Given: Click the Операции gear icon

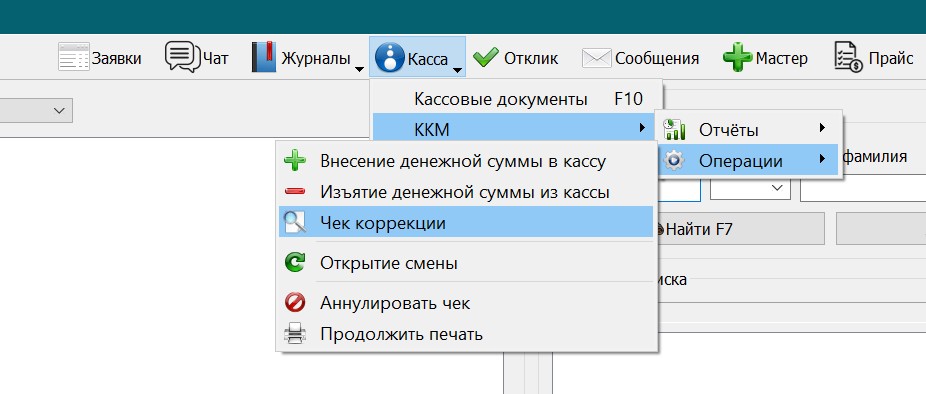Looking at the screenshot, I should [x=674, y=160].
